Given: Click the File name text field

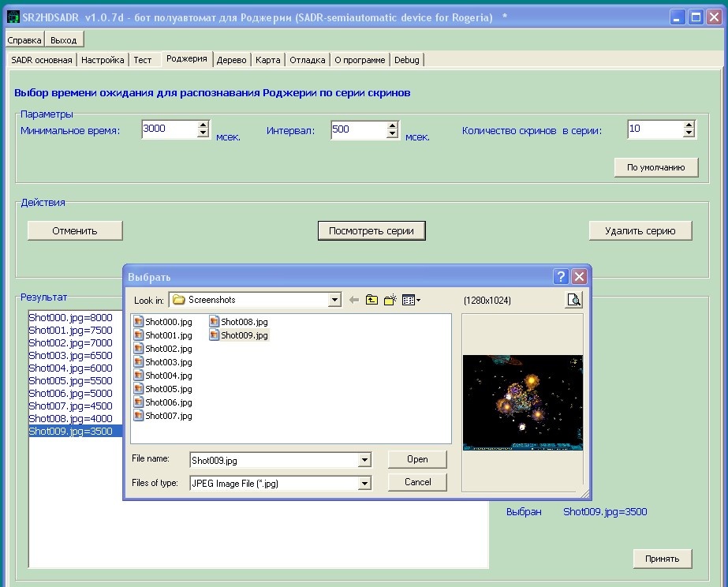Looking at the screenshot, I should click(274, 460).
